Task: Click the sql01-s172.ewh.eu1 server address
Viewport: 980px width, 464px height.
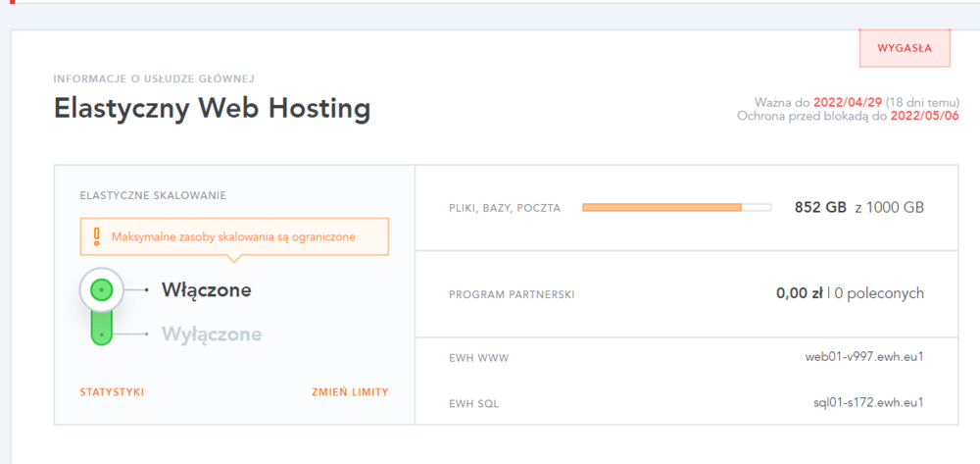Action: point(868,402)
